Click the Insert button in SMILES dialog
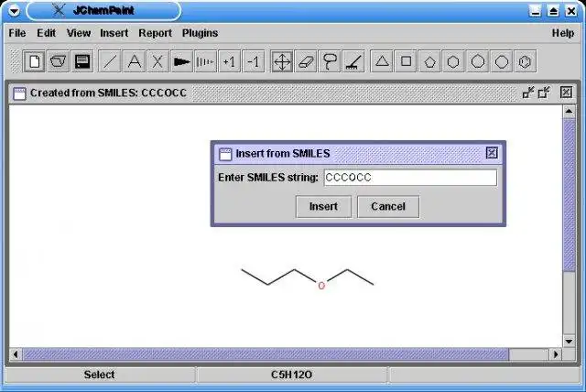This screenshot has height=392, width=586. click(x=323, y=207)
